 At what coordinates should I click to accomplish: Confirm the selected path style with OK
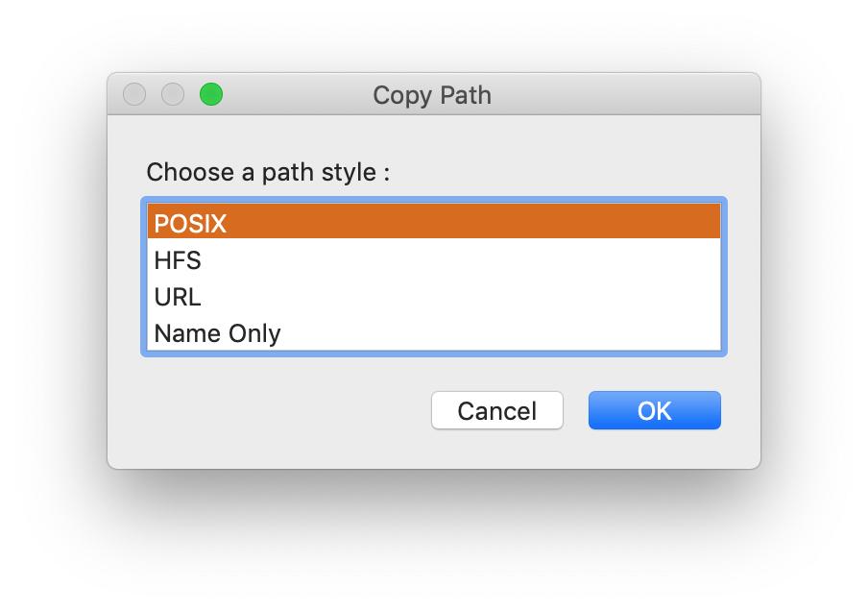coord(654,410)
